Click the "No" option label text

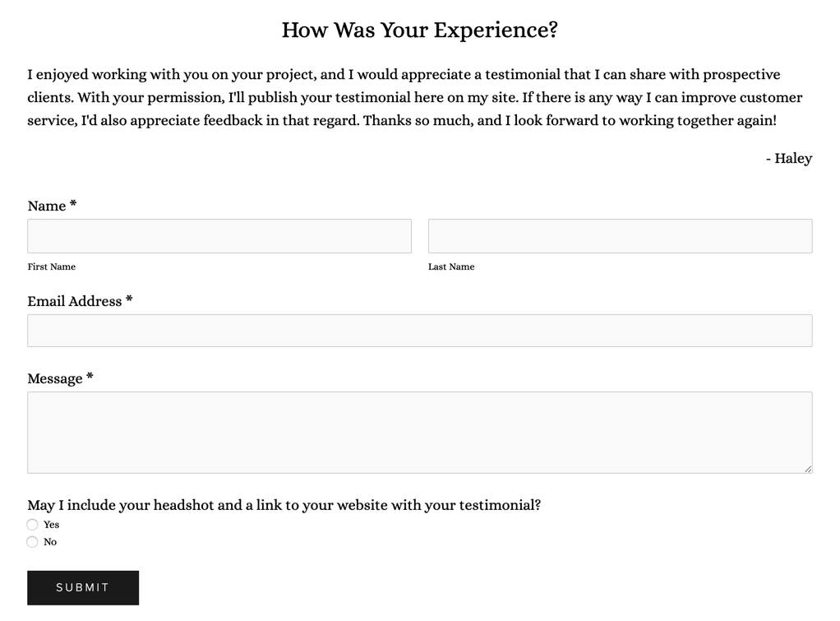point(50,542)
